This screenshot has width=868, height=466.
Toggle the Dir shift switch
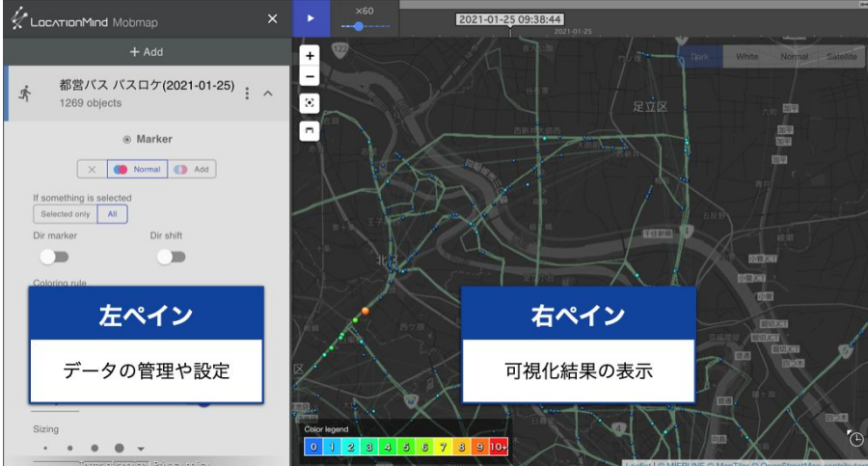tap(171, 257)
